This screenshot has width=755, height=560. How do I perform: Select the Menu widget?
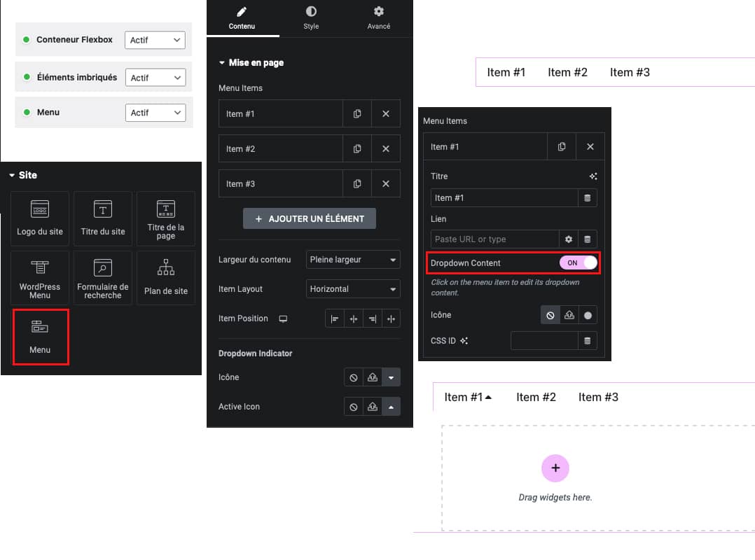click(x=41, y=337)
